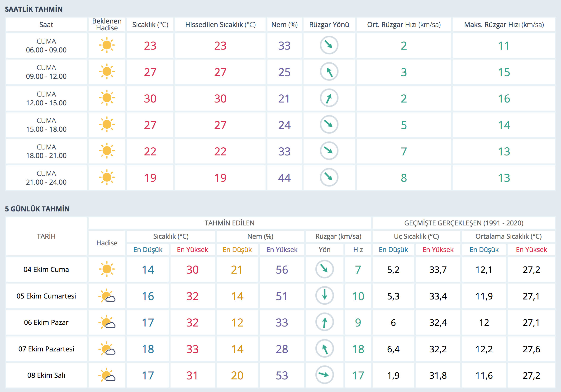Select the SAATLİK TAHMİN section title
Viewport: 561px width, 392px height.
[x=34, y=9]
